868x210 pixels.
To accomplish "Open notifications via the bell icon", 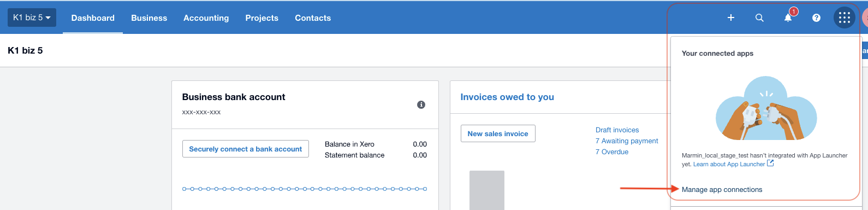I will [x=788, y=17].
